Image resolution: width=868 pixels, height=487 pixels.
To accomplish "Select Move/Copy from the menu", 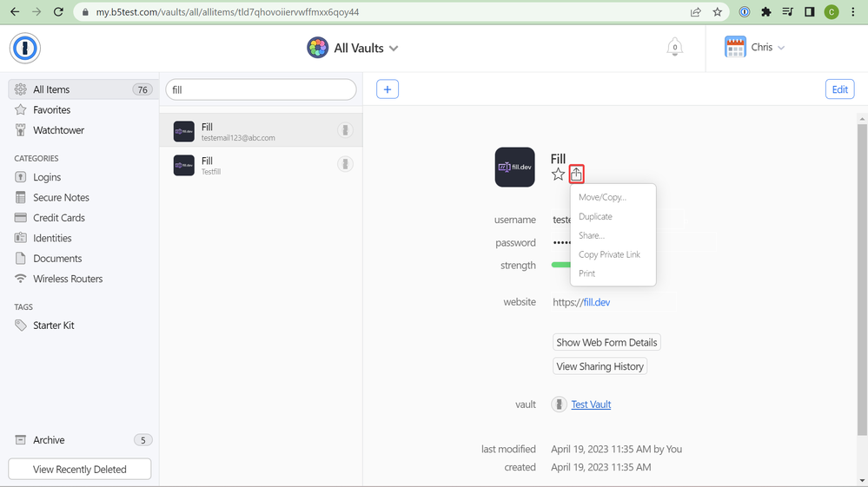I will tap(602, 197).
